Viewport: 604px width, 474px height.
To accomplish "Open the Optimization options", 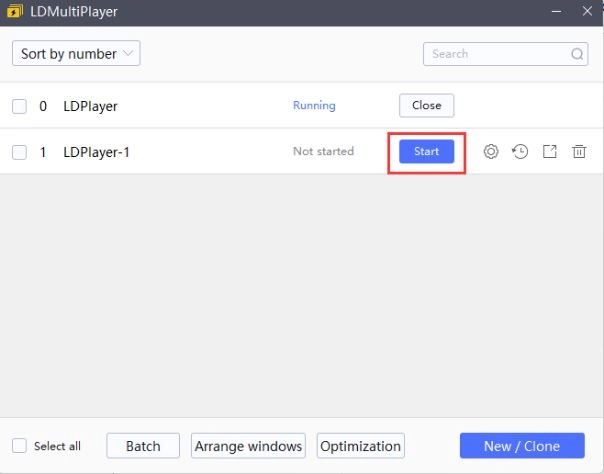I will click(360, 446).
